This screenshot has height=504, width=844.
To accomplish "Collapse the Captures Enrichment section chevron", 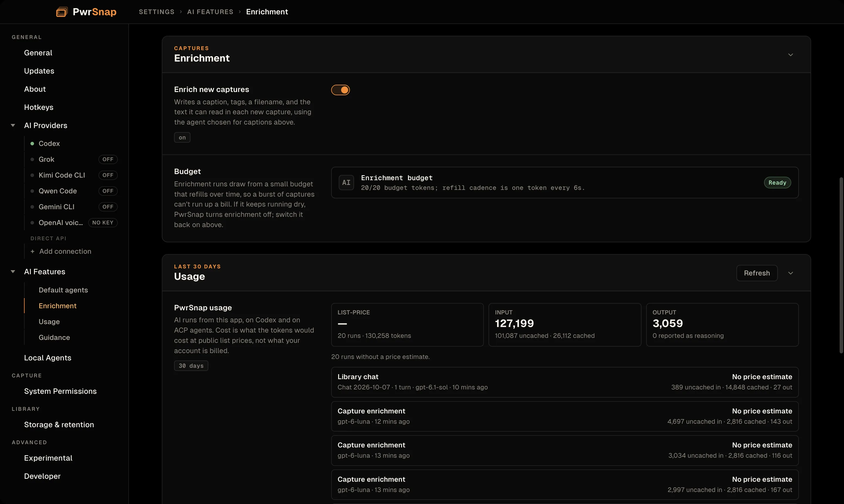I will pyautogui.click(x=790, y=55).
